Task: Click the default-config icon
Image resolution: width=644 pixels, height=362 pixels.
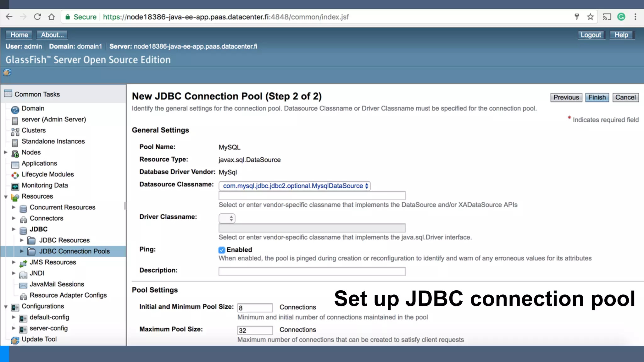Action: click(23, 318)
